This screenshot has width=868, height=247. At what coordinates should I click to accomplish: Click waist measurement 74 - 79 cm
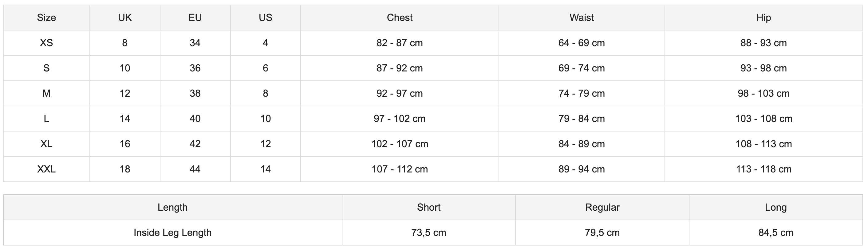[582, 93]
